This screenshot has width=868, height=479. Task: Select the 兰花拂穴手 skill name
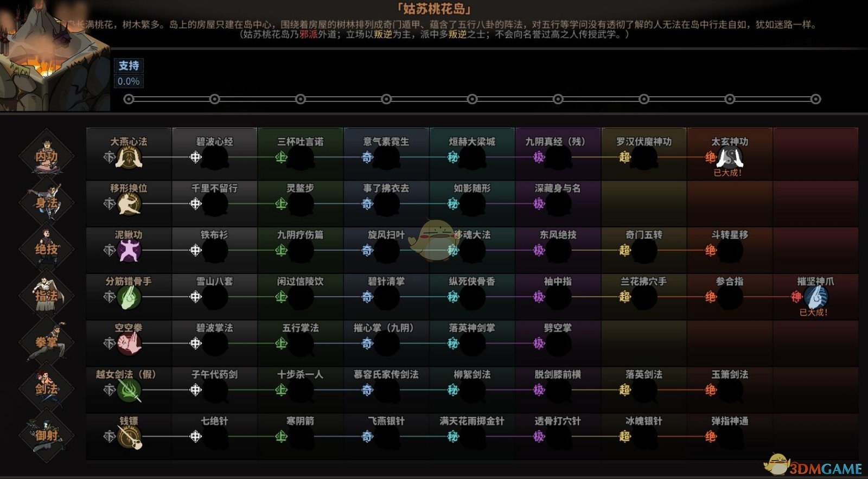click(x=644, y=282)
